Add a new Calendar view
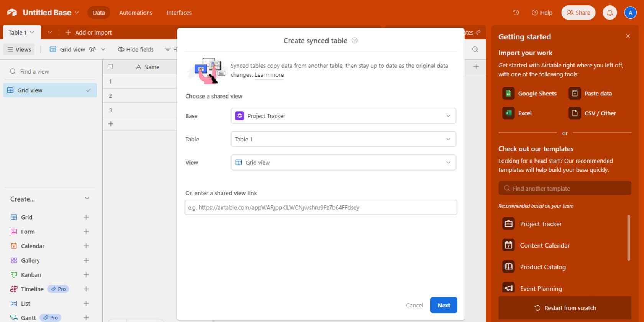The image size is (644, 322). click(x=86, y=246)
